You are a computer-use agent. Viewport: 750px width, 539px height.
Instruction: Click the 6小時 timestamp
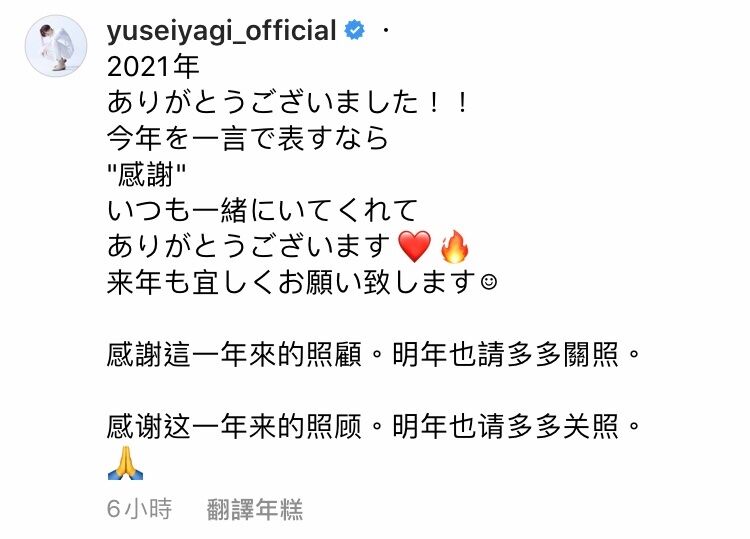coord(139,508)
